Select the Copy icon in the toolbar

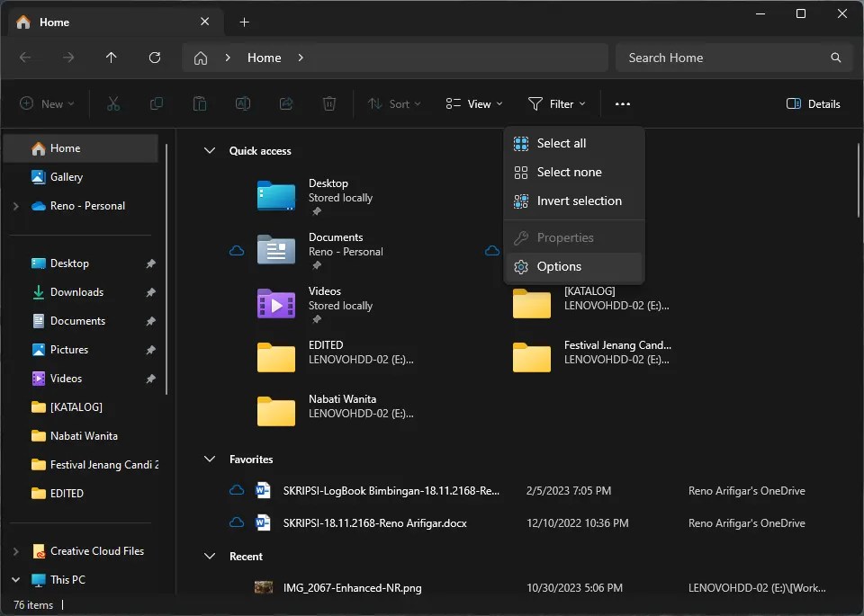pyautogui.click(x=157, y=103)
